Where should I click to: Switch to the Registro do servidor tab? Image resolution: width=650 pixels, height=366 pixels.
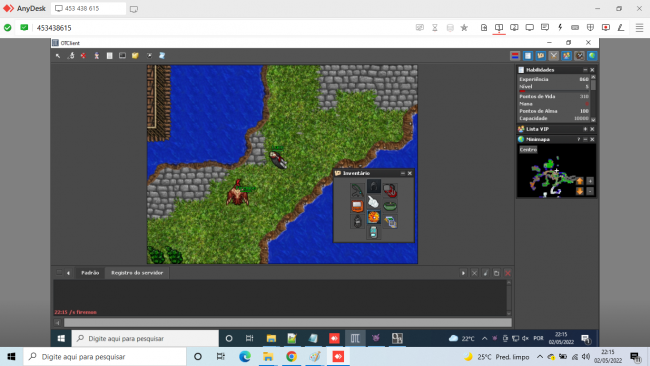coord(137,273)
